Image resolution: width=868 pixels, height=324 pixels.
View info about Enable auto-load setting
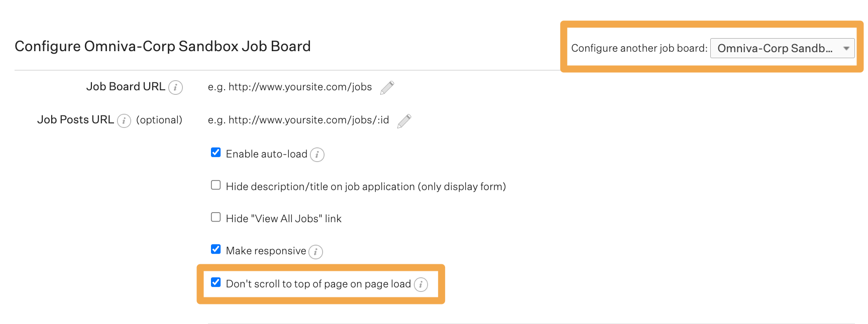click(317, 154)
